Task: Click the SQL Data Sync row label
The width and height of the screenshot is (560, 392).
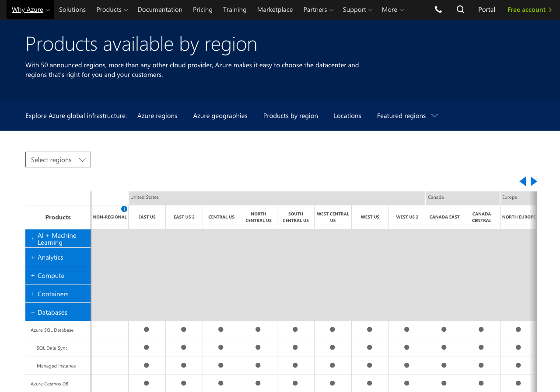Action: 52,348
